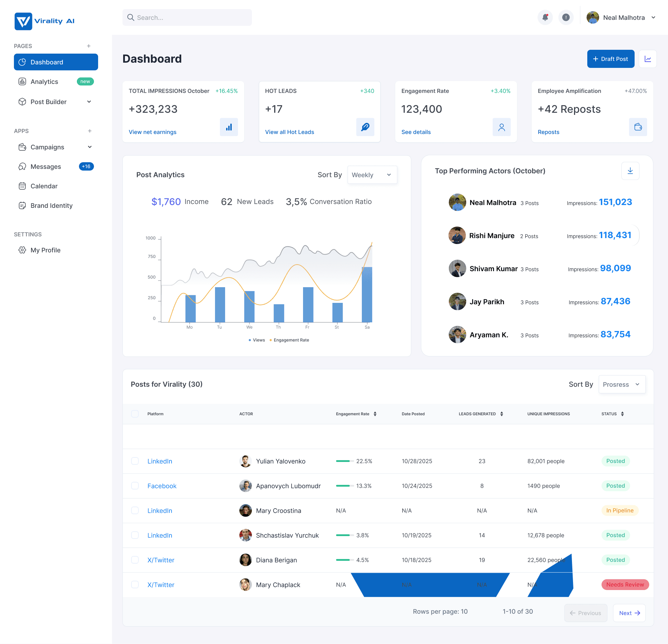Check the box next to Diana Berigan's post
The width and height of the screenshot is (668, 644).
[135, 560]
